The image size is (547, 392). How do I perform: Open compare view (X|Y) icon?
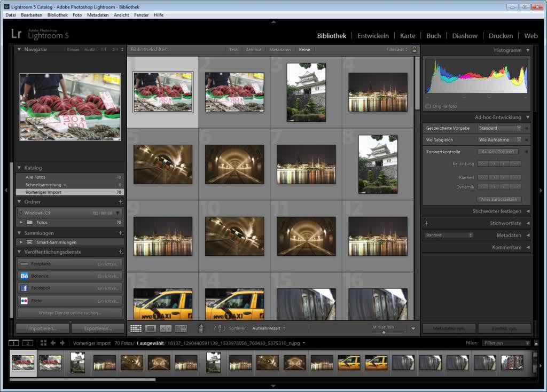(166, 328)
